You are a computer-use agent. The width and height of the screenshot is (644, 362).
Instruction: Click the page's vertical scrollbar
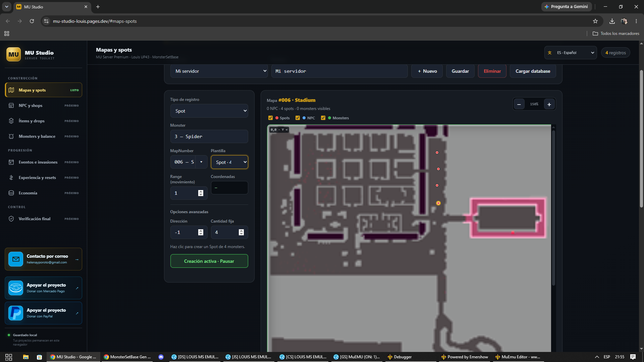pos(641,139)
